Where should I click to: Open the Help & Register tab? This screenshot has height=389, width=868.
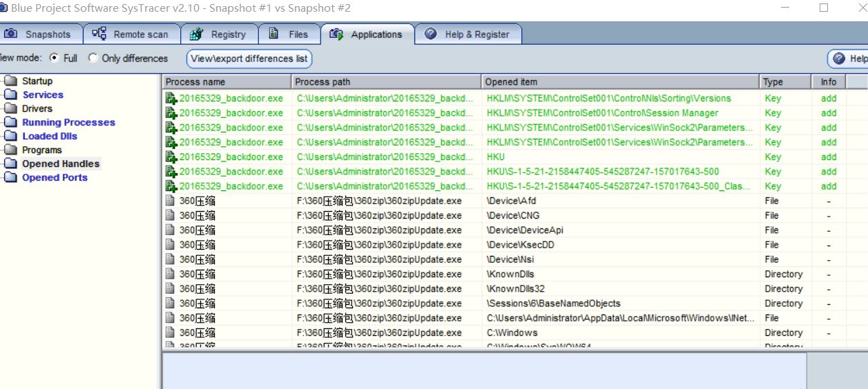click(x=468, y=34)
